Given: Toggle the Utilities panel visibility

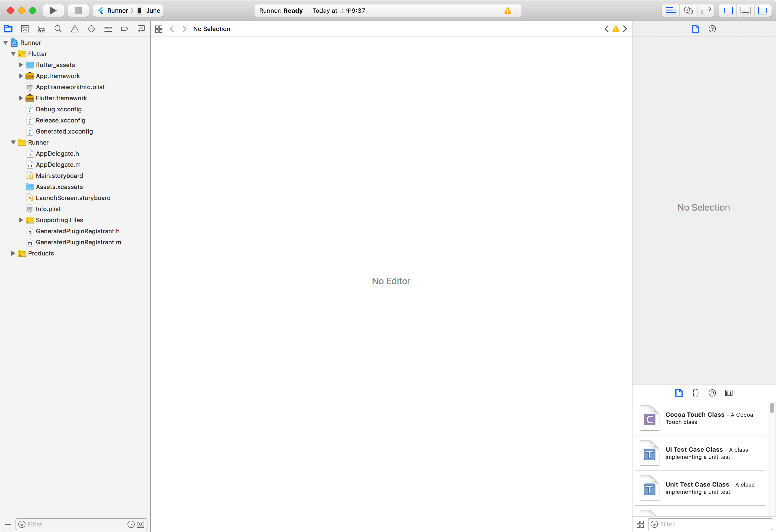Looking at the screenshot, I should (763, 10).
